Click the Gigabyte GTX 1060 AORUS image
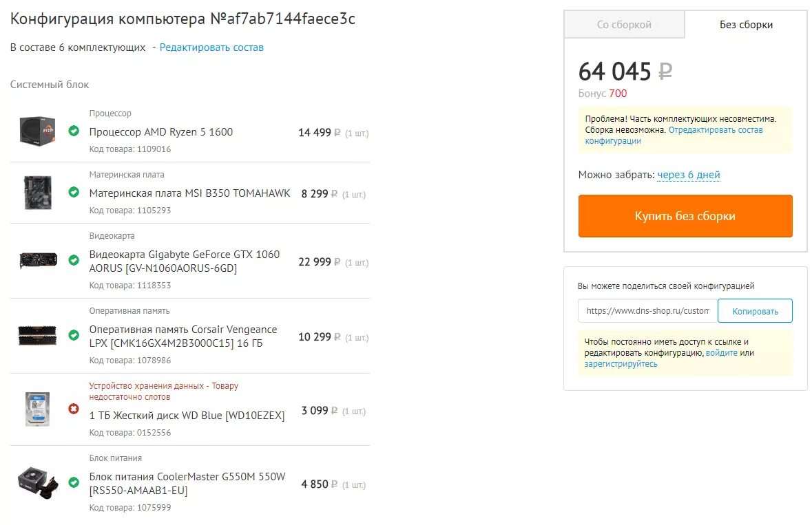This screenshot has width=812, height=525. click(37, 261)
